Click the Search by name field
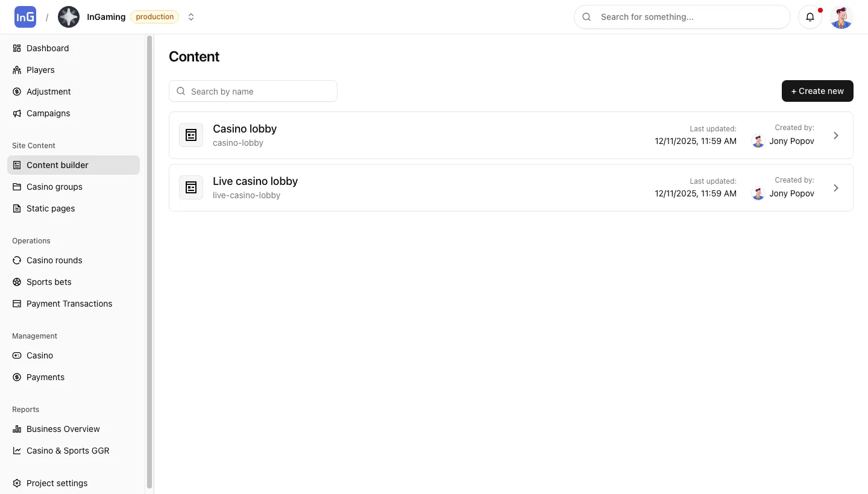The image size is (868, 494). coord(253,91)
